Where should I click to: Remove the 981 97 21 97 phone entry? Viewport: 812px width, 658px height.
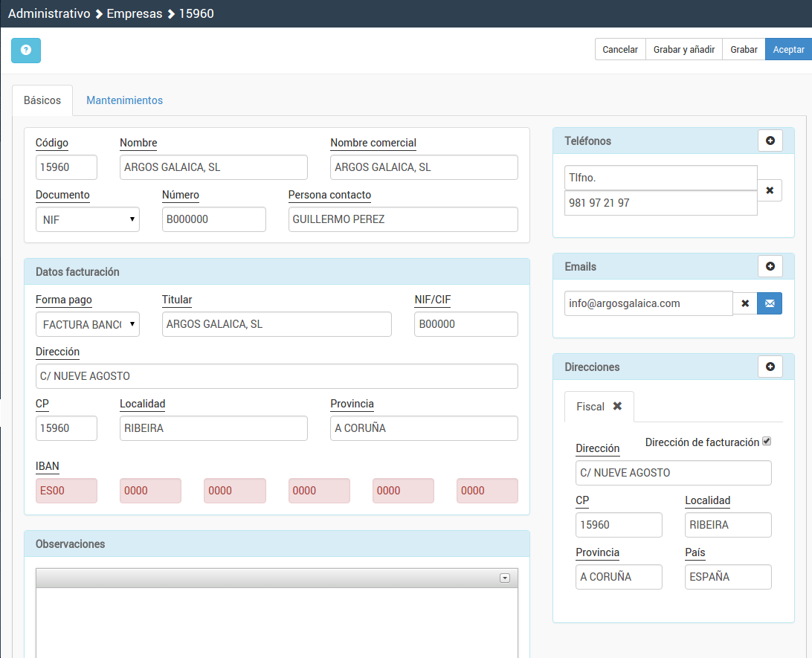click(770, 190)
